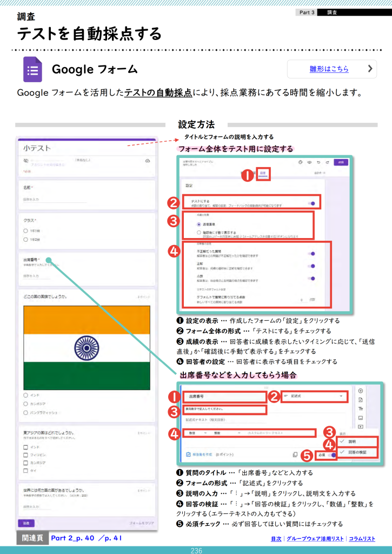Check the カンボジア checkbox in East Asia question
The height and width of the screenshot is (554, 392).
tap(25, 463)
